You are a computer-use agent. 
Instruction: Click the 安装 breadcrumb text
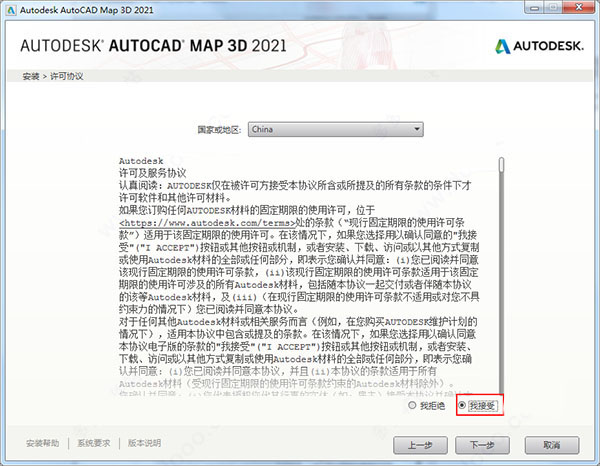[31, 76]
